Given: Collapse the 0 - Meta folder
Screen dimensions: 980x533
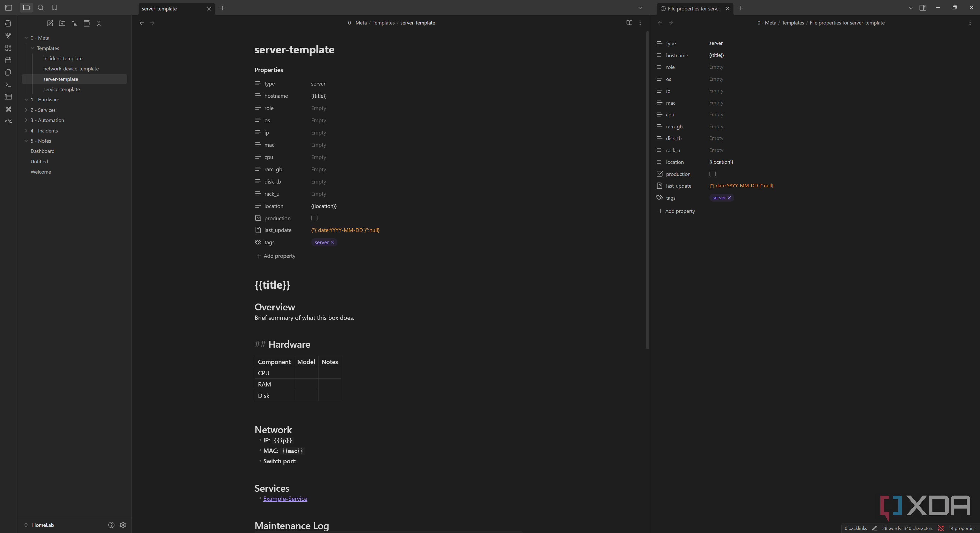Looking at the screenshot, I should (x=26, y=38).
